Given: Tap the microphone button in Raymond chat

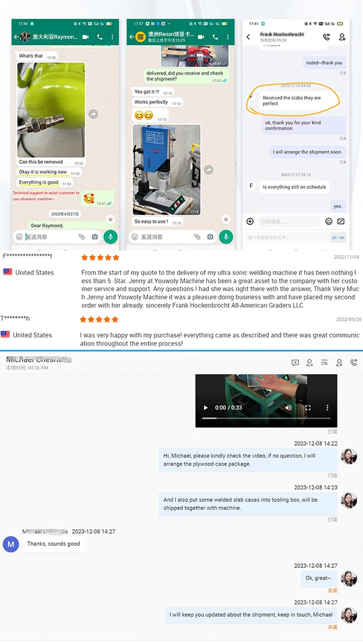Looking at the screenshot, I should pos(111,237).
